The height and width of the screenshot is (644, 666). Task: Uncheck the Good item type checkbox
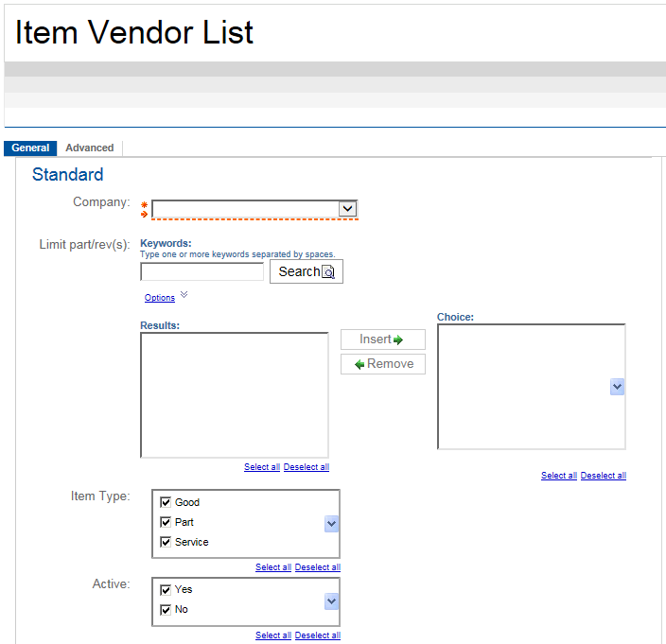[166, 503]
